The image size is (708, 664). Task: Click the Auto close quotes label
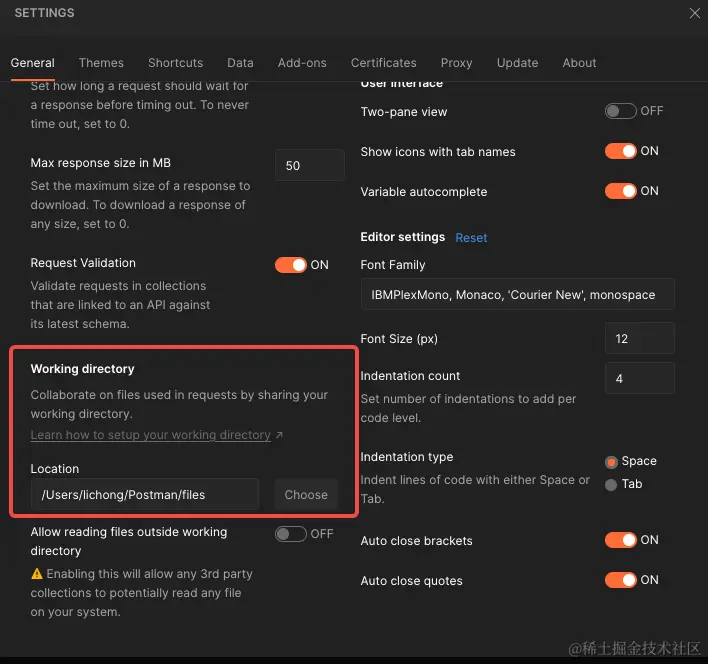(411, 581)
